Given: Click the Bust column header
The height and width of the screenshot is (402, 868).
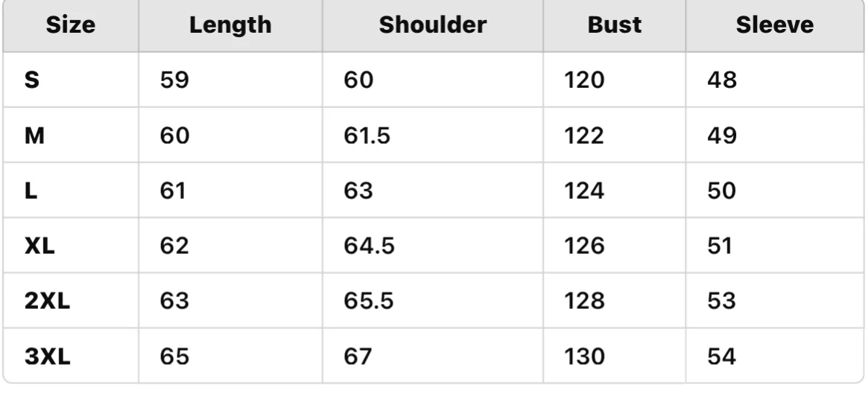Looking at the screenshot, I should (x=614, y=25).
